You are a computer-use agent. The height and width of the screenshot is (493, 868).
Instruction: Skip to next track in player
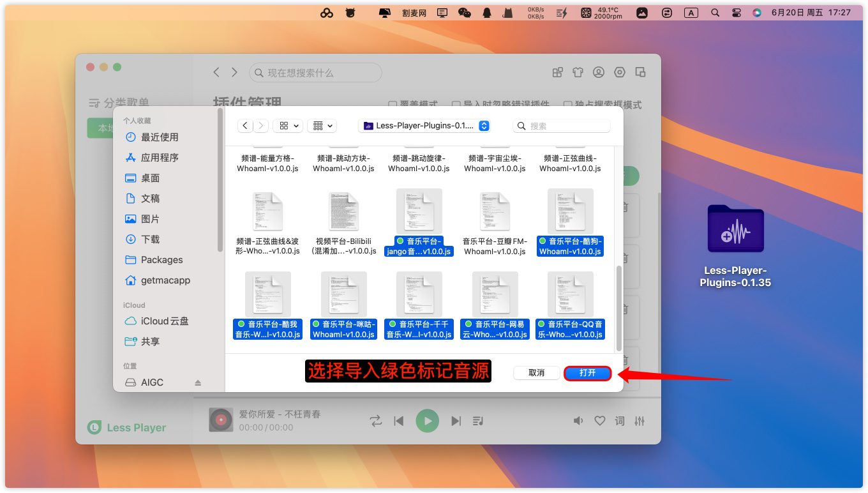456,421
